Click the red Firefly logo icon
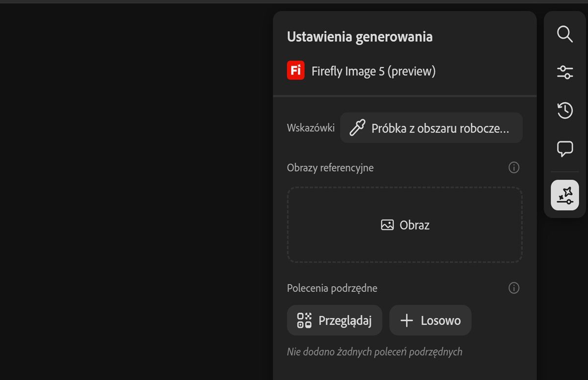588x380 pixels. pos(295,71)
